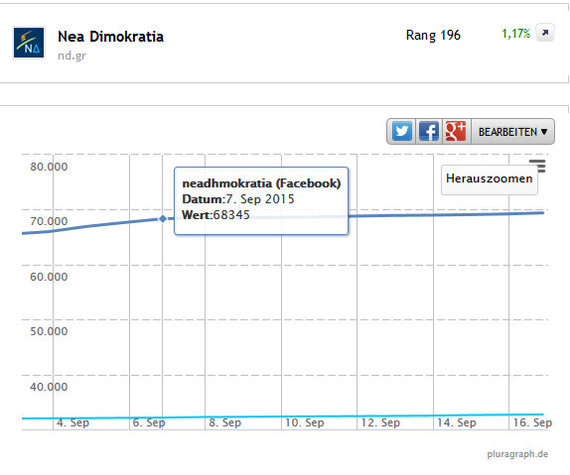Click the 80.000 y-axis label

point(49,167)
